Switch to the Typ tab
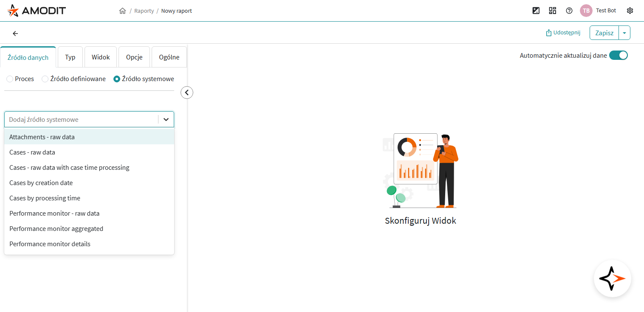The height and width of the screenshot is (312, 644). (70, 57)
